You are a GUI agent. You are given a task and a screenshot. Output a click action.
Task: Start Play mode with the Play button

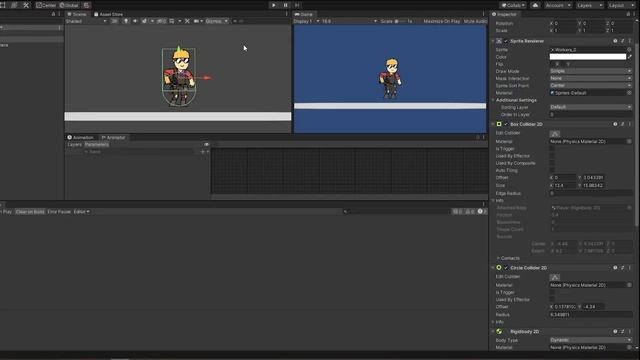[x=273, y=5]
